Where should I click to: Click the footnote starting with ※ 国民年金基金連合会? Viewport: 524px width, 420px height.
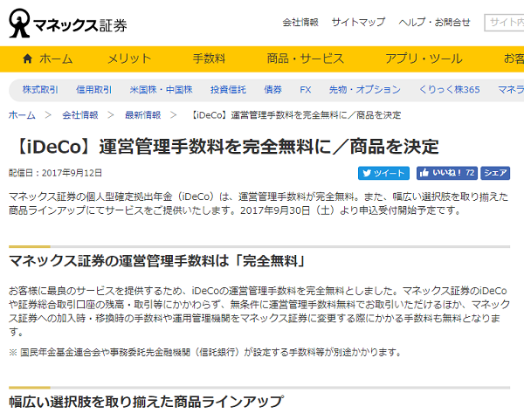click(x=205, y=352)
